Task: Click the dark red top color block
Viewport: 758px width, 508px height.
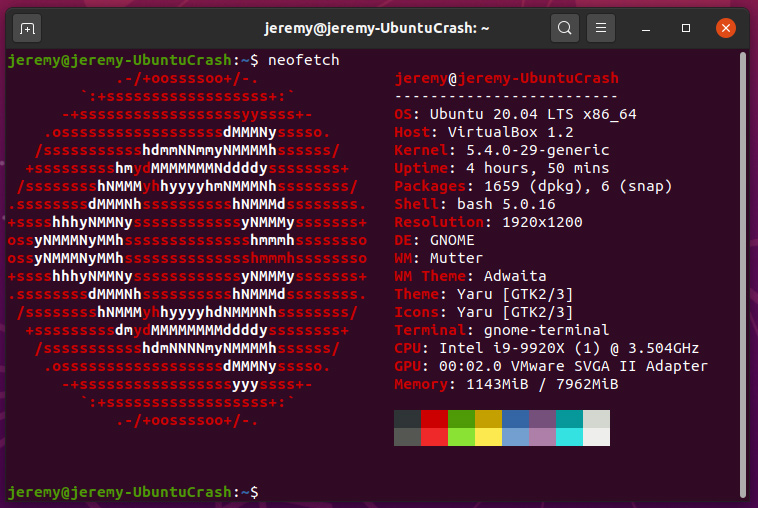Action: coord(435,419)
